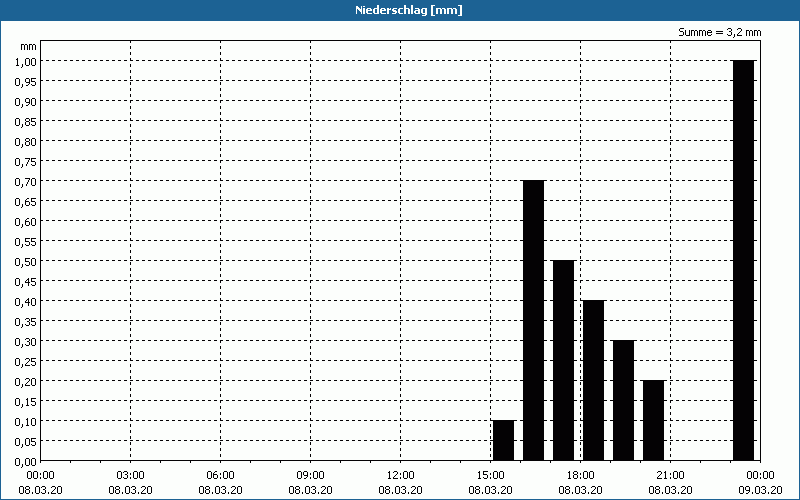Image resolution: width=800 pixels, height=500 pixels.
Task: Select the Summe = 3,2 mm label
Action: (719, 32)
